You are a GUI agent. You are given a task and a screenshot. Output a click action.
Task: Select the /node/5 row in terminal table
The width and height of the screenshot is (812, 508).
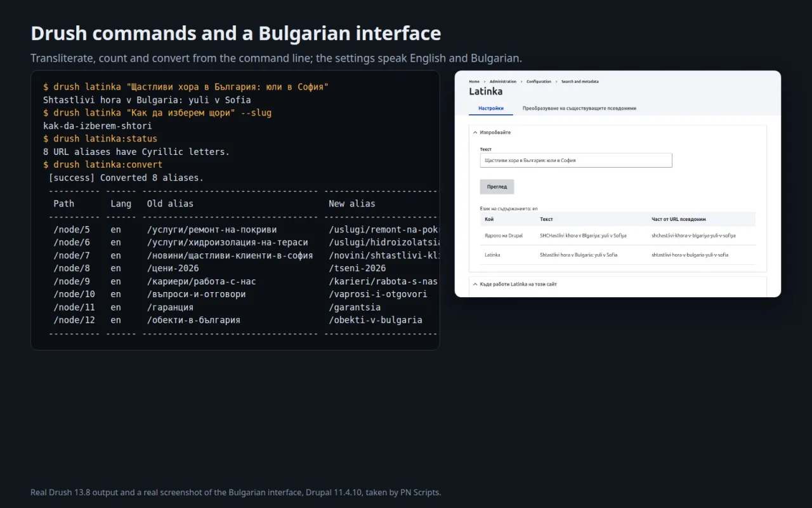pos(241,229)
